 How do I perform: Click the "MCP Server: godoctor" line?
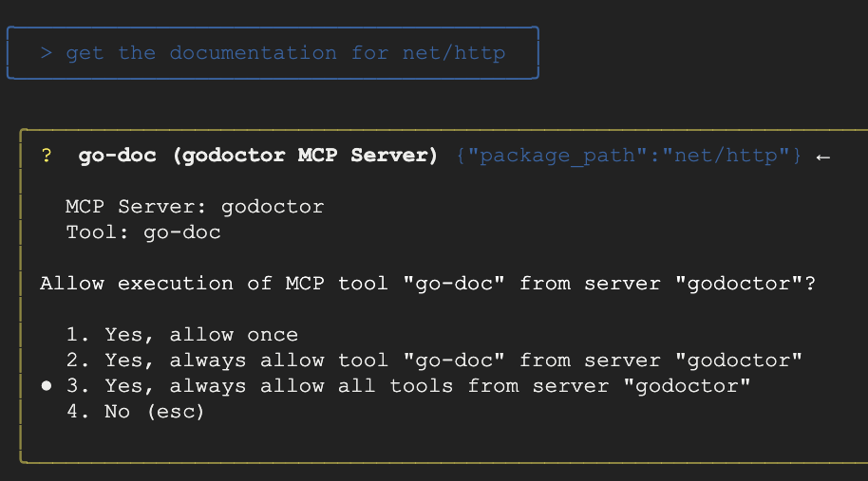click(195, 207)
